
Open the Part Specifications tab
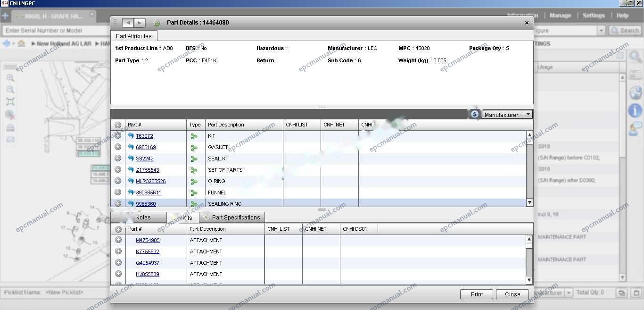(232, 218)
